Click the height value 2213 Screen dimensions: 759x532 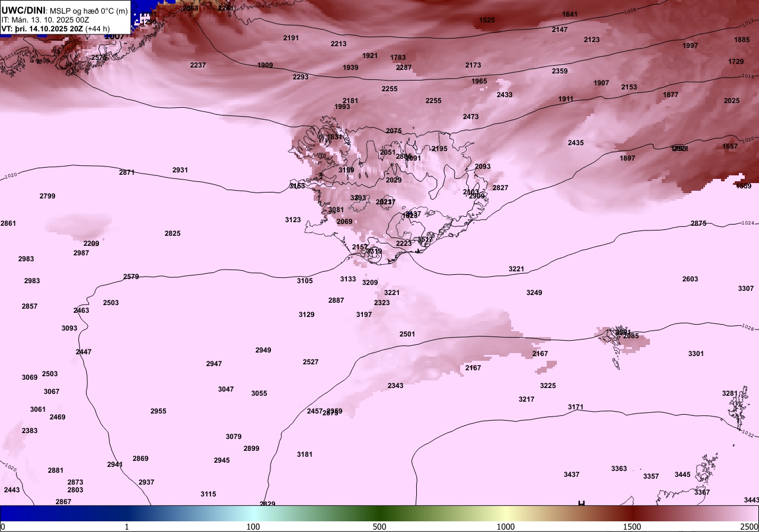point(339,44)
